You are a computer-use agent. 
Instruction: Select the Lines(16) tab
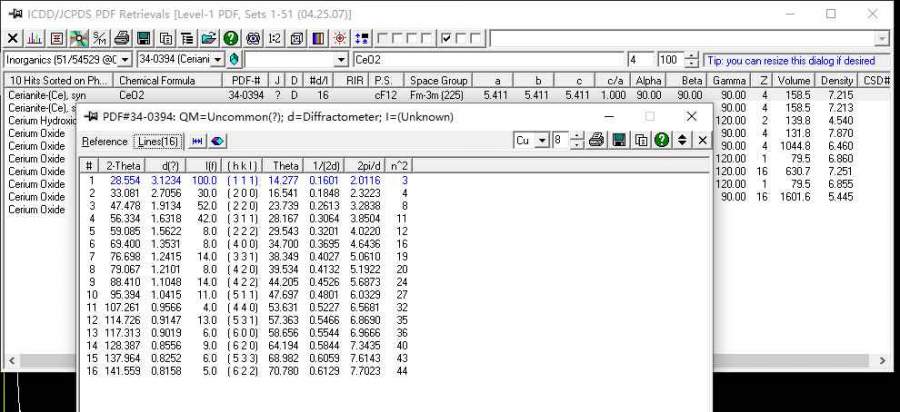click(x=158, y=142)
